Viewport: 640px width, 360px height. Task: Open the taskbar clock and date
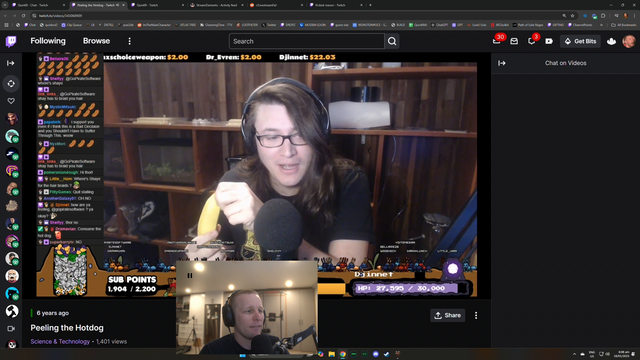pos(623,354)
